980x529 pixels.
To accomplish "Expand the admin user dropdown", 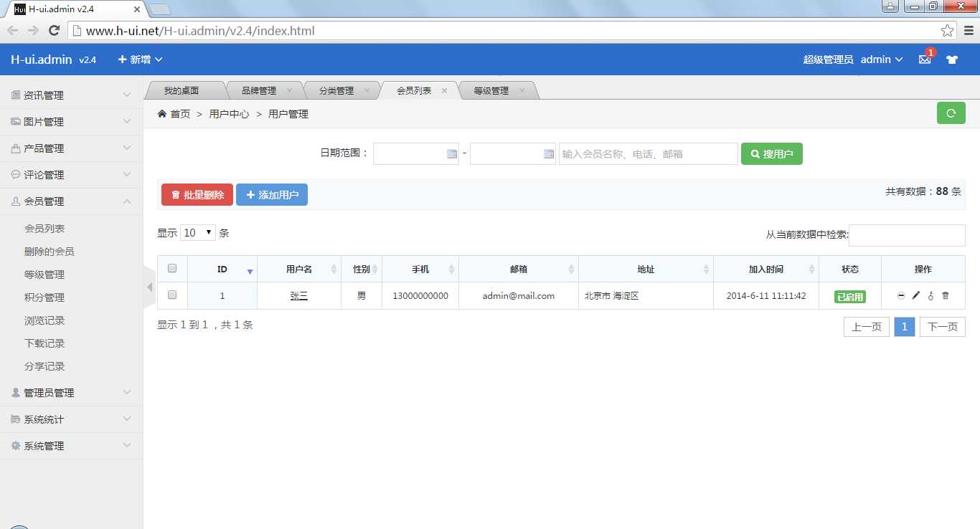I will click(x=882, y=59).
